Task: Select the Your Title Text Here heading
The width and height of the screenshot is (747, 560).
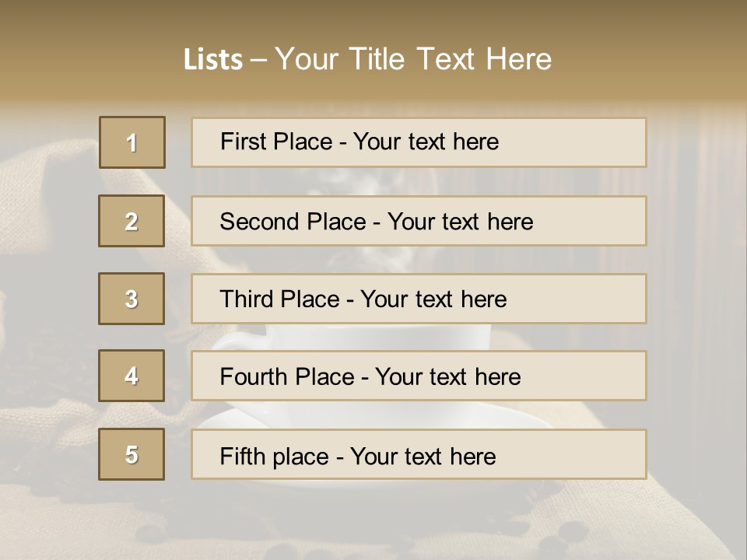Action: (x=413, y=59)
